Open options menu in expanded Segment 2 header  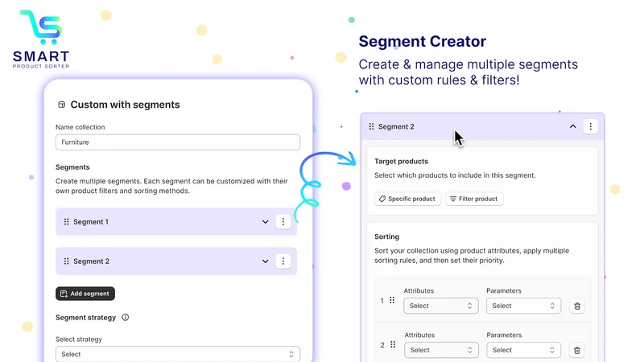pyautogui.click(x=591, y=126)
